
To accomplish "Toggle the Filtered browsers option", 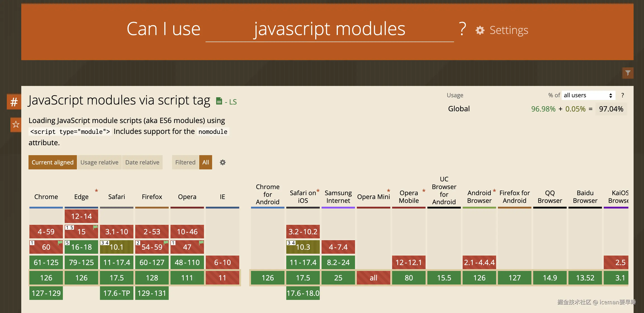I will [x=185, y=163].
